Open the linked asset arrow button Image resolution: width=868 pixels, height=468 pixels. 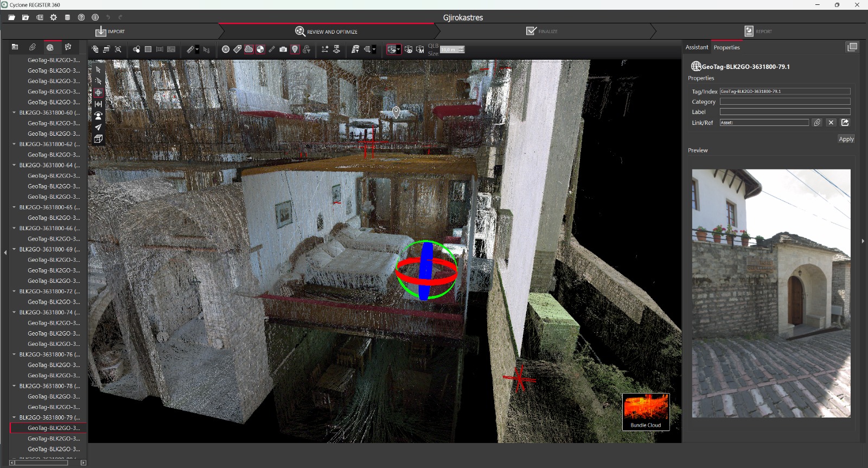point(845,123)
